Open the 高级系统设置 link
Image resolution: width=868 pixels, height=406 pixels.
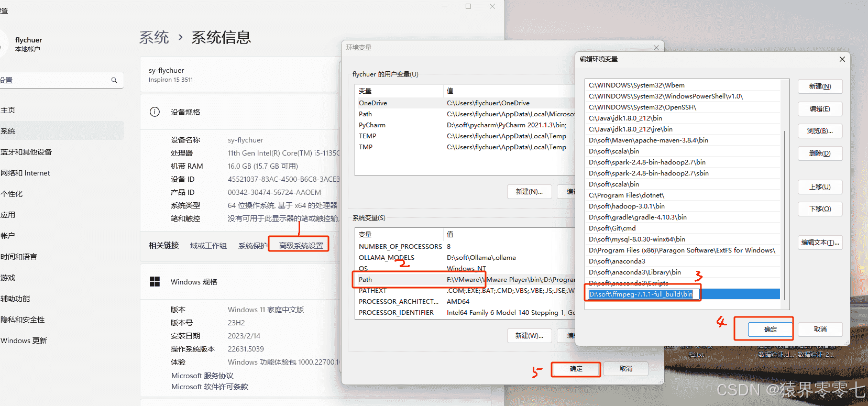[301, 246]
